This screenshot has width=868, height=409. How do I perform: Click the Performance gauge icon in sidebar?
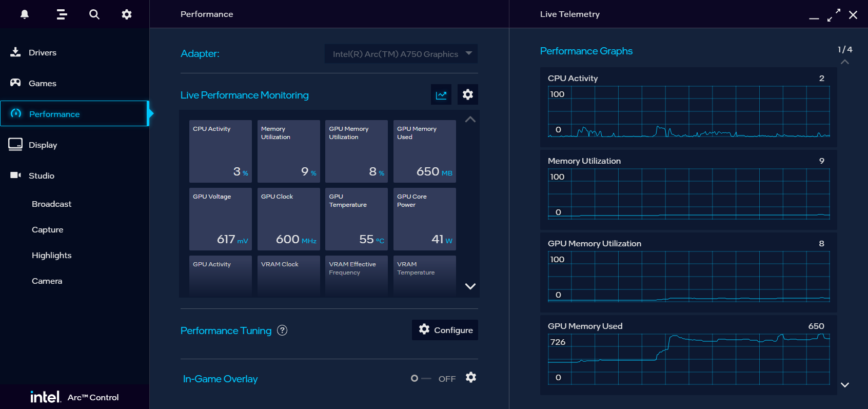click(x=16, y=113)
